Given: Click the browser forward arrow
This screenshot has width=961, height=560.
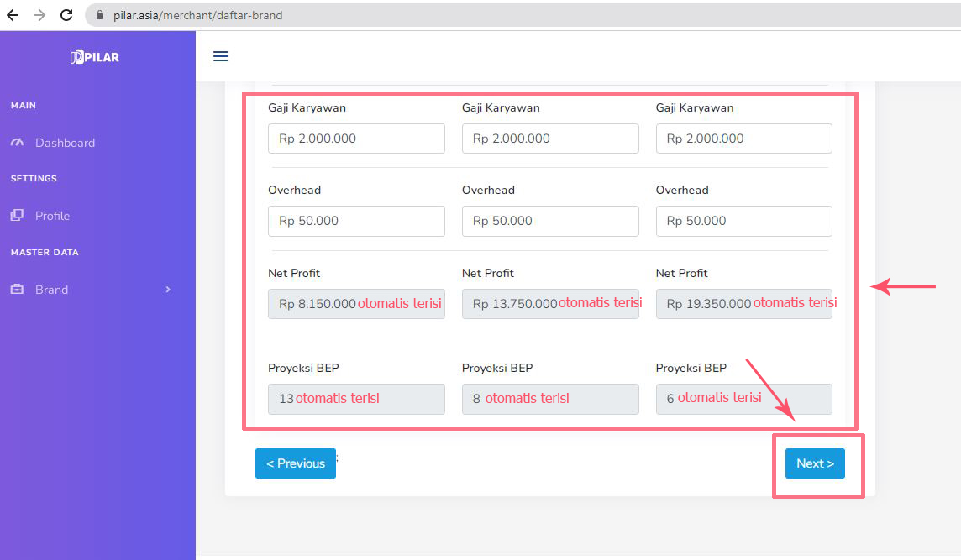Looking at the screenshot, I should point(39,15).
